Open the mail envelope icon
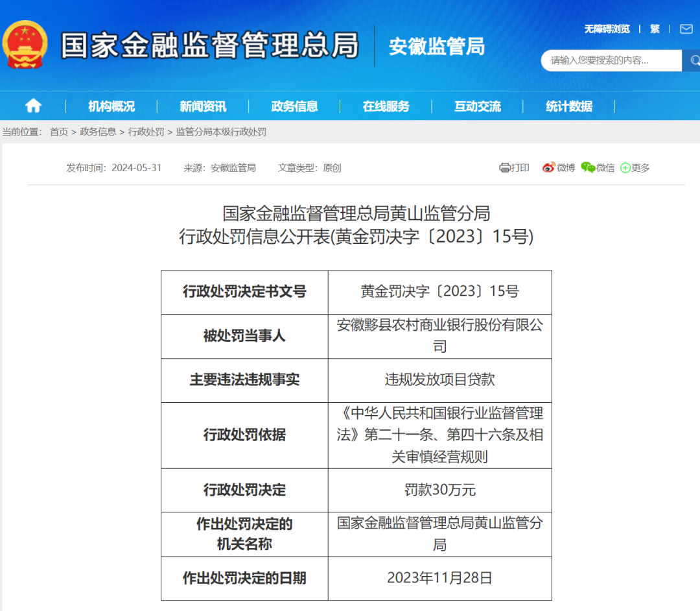The height and width of the screenshot is (611, 700). click(686, 29)
